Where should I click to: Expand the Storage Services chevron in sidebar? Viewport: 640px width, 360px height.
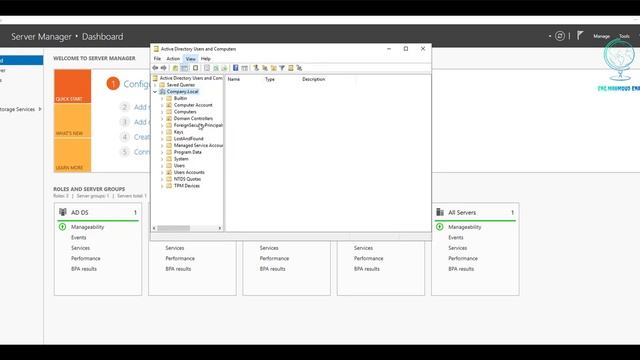40,109
